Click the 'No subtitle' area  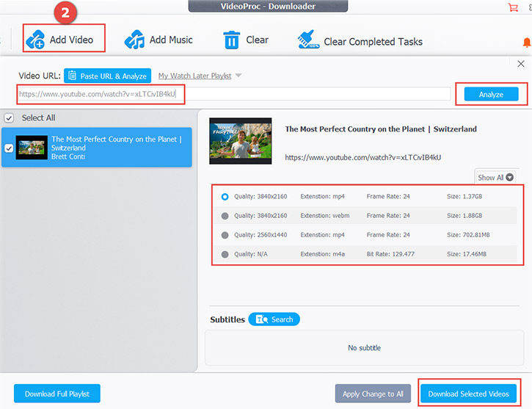pyautogui.click(x=364, y=348)
